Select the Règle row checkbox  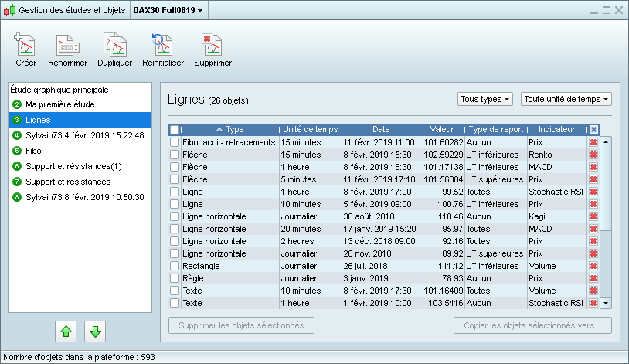[x=175, y=278]
